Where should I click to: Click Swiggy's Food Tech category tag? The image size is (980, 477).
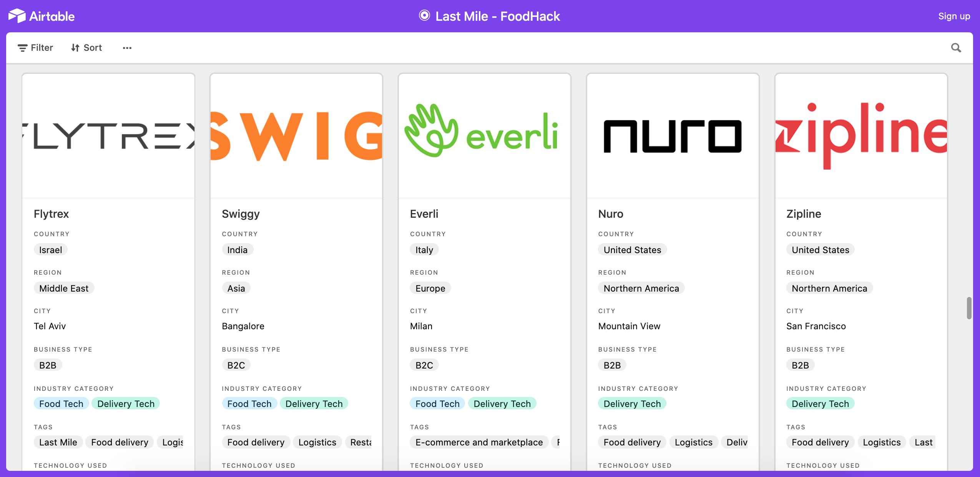pyautogui.click(x=249, y=404)
